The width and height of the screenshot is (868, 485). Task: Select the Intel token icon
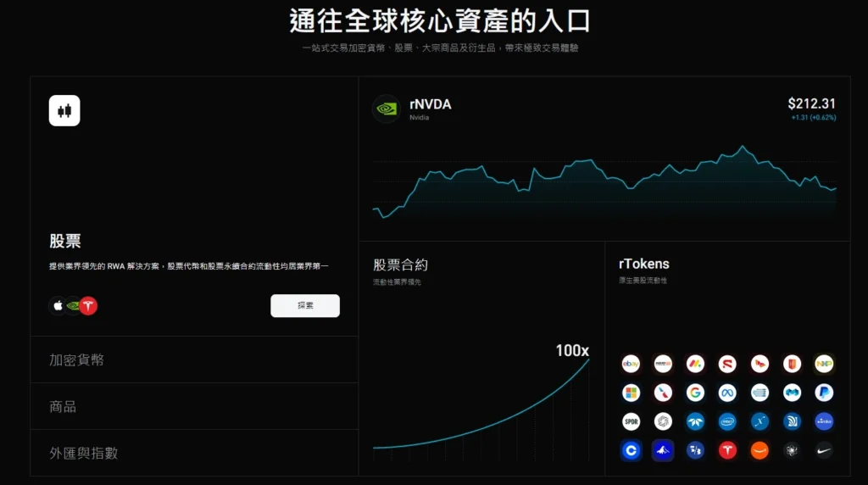pyautogui.click(x=727, y=421)
